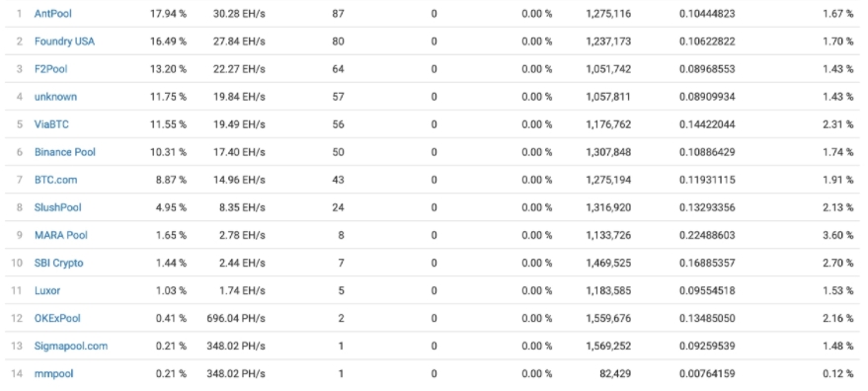868x391 pixels.
Task: Click Foundry USA's 16.49 % share cell
Action: point(168,41)
